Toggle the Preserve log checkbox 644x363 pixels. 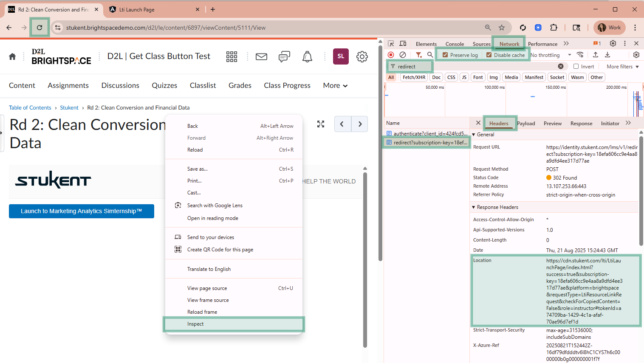445,55
